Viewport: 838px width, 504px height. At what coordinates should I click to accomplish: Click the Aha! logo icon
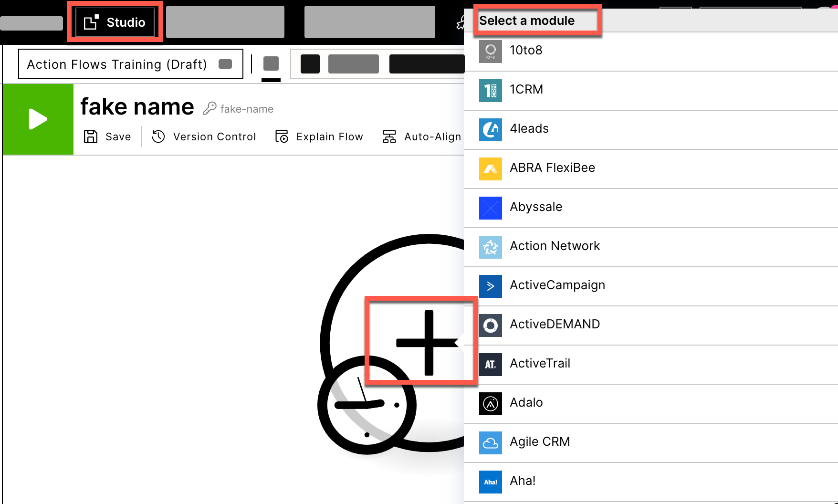(491, 482)
